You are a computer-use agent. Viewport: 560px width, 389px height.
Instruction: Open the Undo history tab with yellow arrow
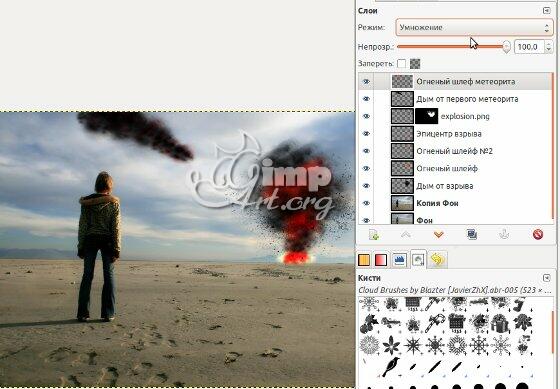click(438, 260)
